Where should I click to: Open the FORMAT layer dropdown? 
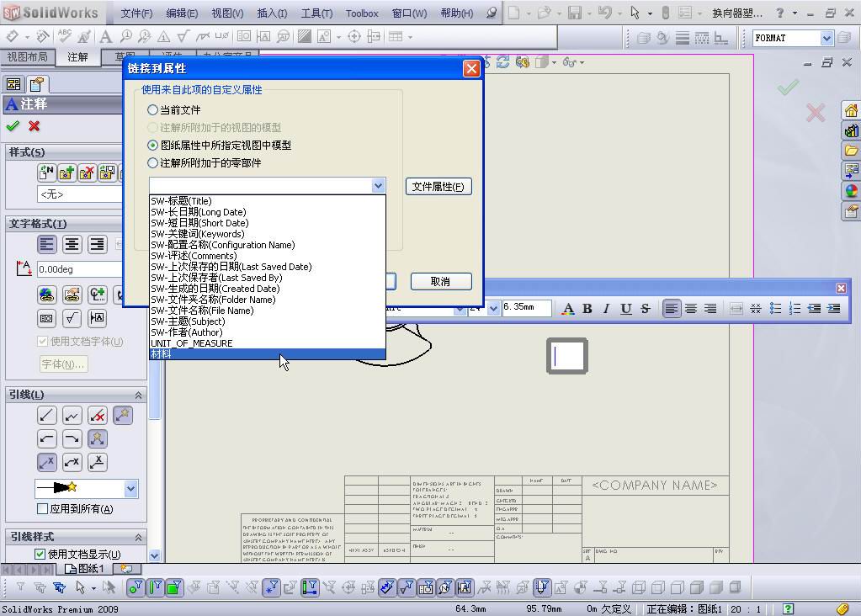826,38
